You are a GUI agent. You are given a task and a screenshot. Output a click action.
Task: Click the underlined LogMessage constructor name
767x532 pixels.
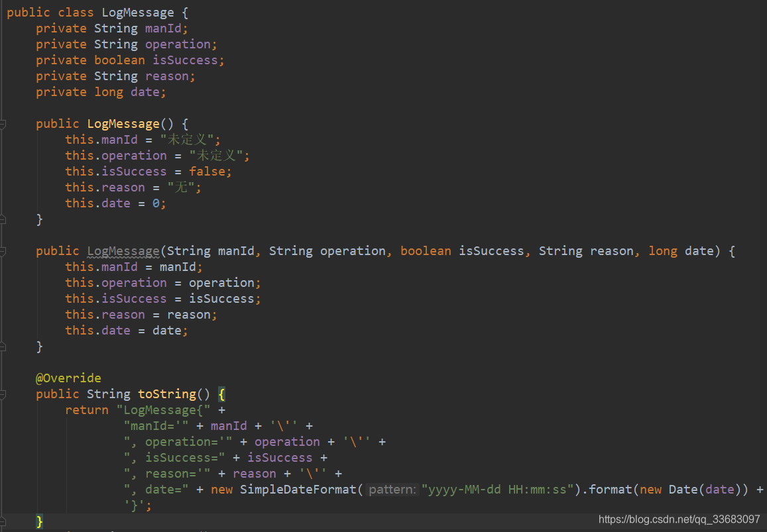pyautogui.click(x=123, y=251)
